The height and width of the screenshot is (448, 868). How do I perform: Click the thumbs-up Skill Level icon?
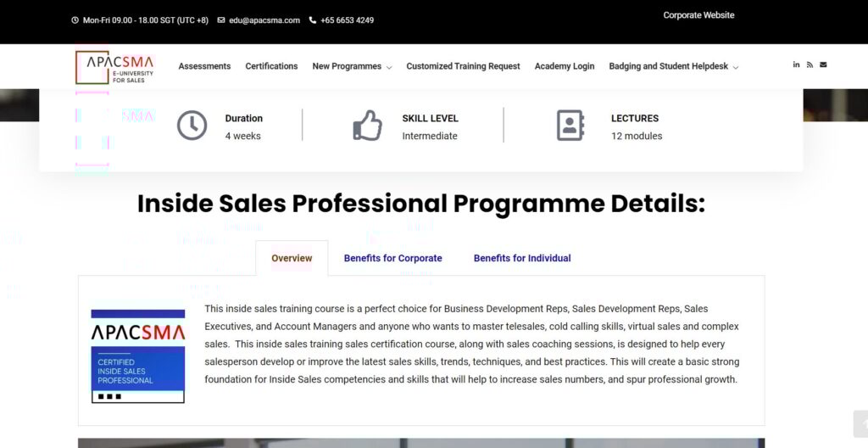pyautogui.click(x=368, y=126)
